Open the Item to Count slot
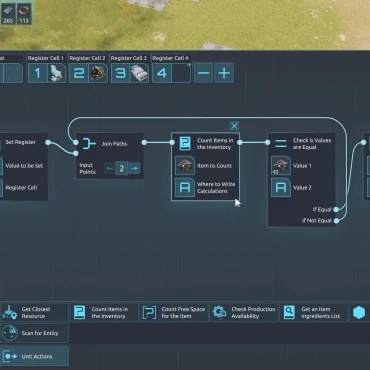Image resolution: width=370 pixels, height=370 pixels. 185,166
